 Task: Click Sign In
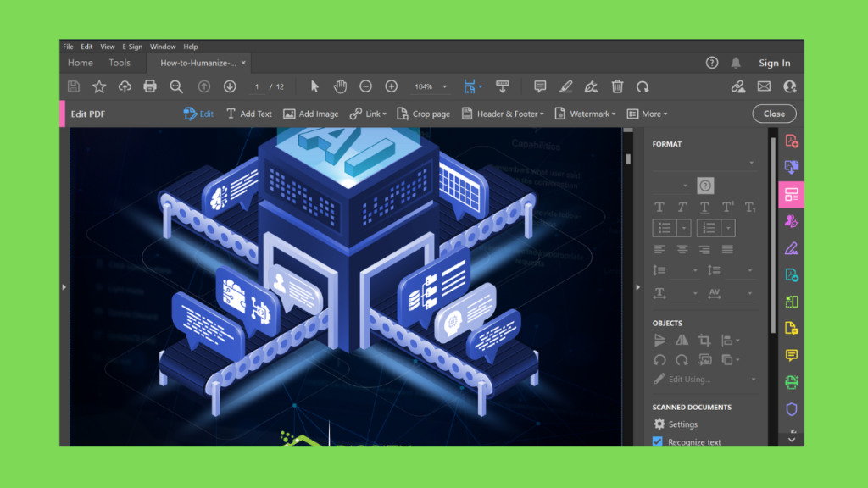[x=775, y=63]
